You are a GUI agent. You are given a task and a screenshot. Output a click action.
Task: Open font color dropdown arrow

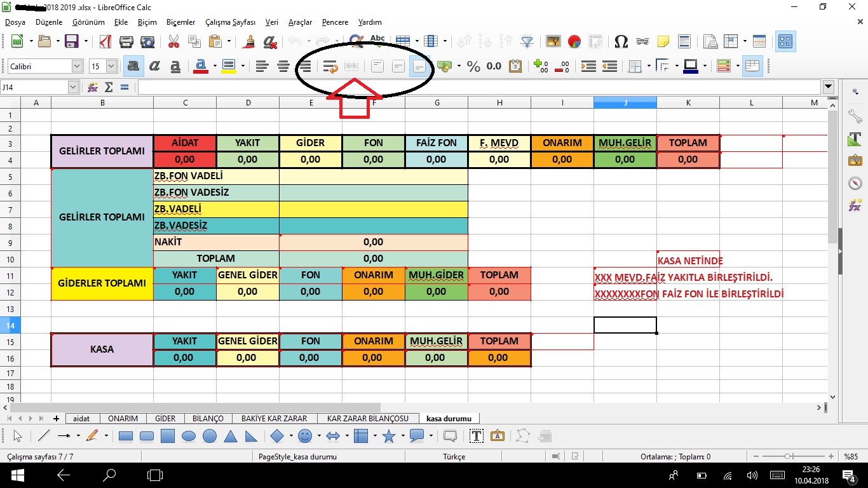click(x=215, y=66)
